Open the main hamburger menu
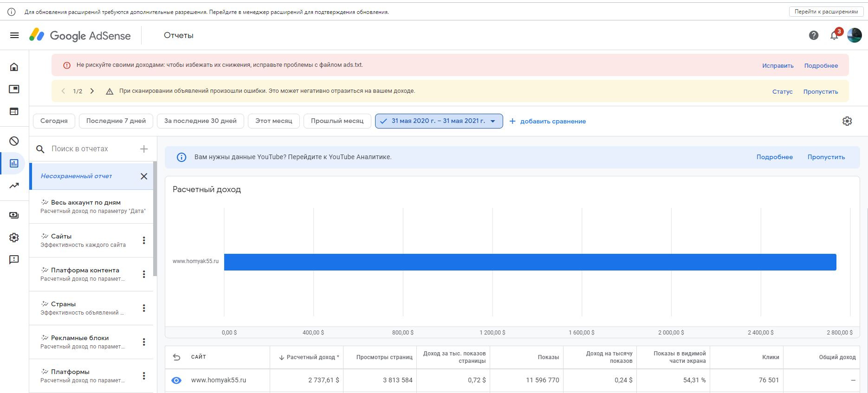The height and width of the screenshot is (393, 868). pyautogui.click(x=14, y=35)
